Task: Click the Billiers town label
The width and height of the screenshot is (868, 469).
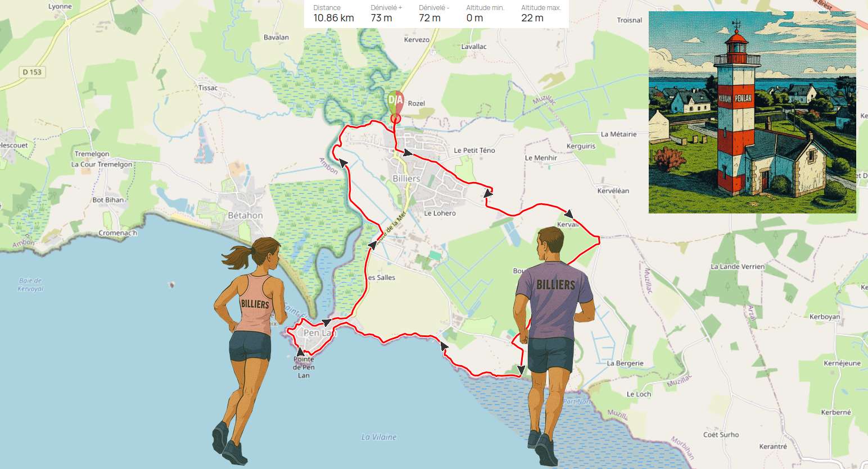Action: click(x=406, y=179)
